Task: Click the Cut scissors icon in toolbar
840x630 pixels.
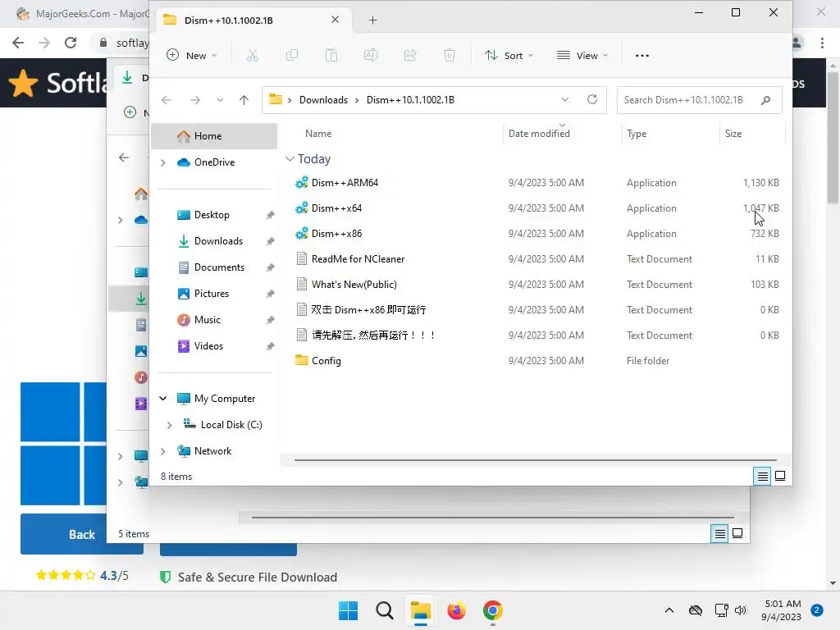Action: point(253,55)
